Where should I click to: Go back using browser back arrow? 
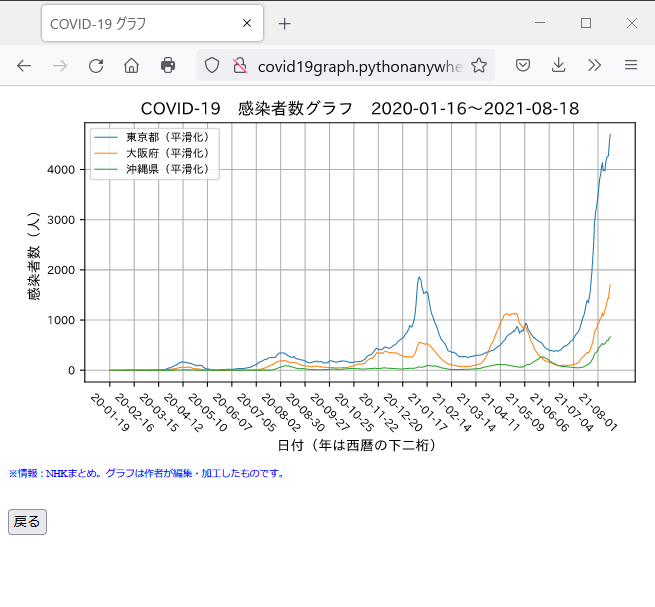coord(24,66)
